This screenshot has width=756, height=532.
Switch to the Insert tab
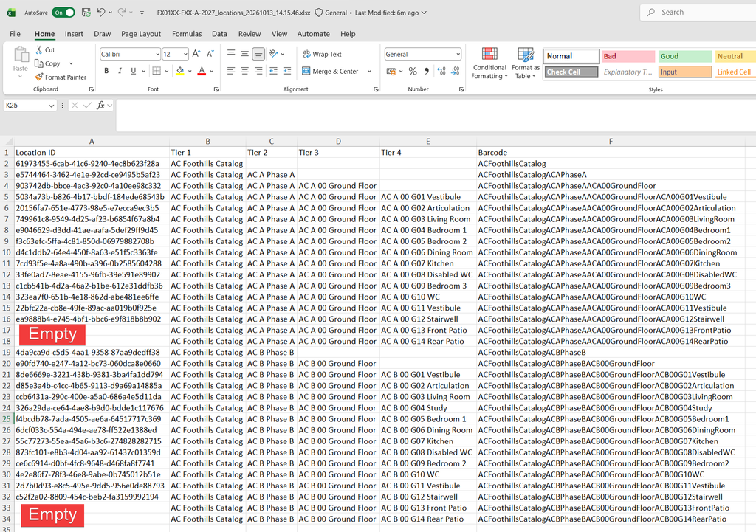pyautogui.click(x=74, y=34)
